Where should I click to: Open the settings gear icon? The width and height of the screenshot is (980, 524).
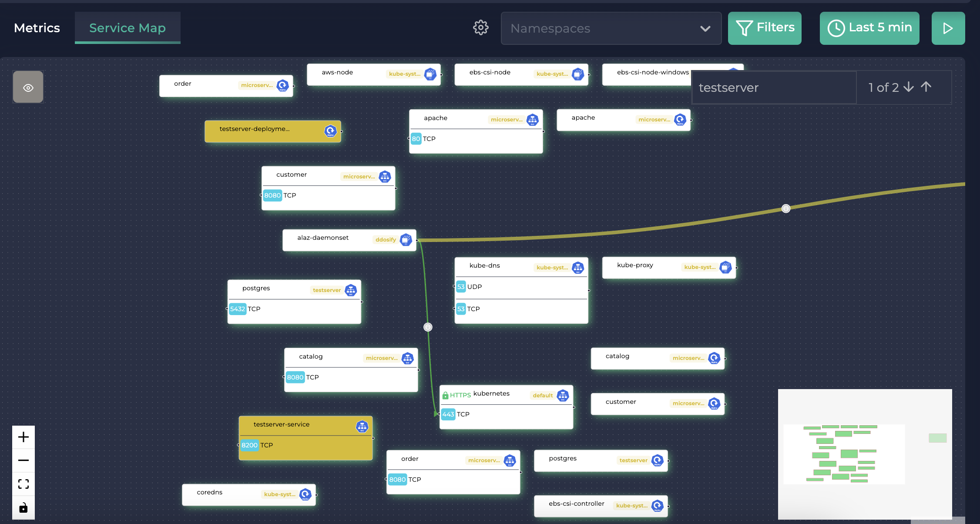click(480, 27)
